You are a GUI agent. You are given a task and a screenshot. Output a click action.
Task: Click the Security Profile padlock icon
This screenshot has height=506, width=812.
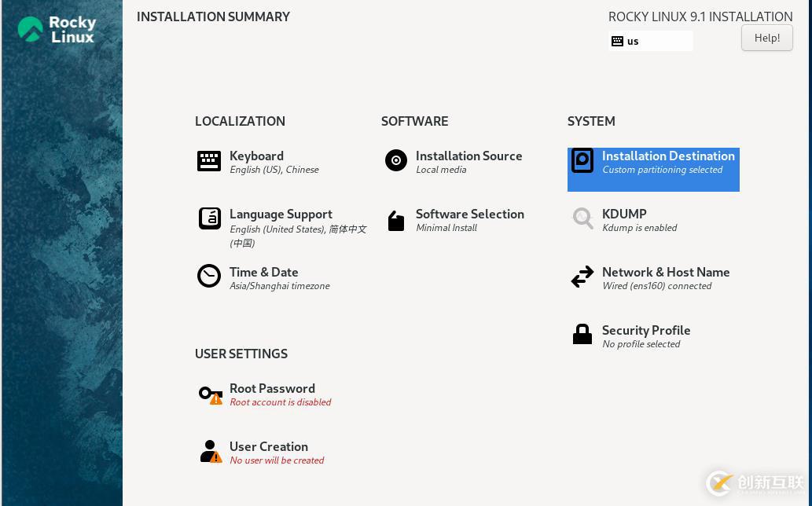tap(582, 335)
